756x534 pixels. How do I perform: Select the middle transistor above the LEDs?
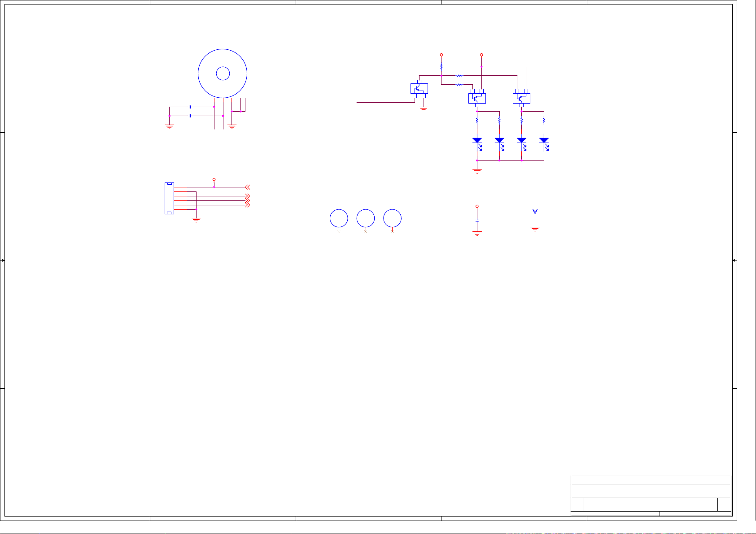pos(477,98)
